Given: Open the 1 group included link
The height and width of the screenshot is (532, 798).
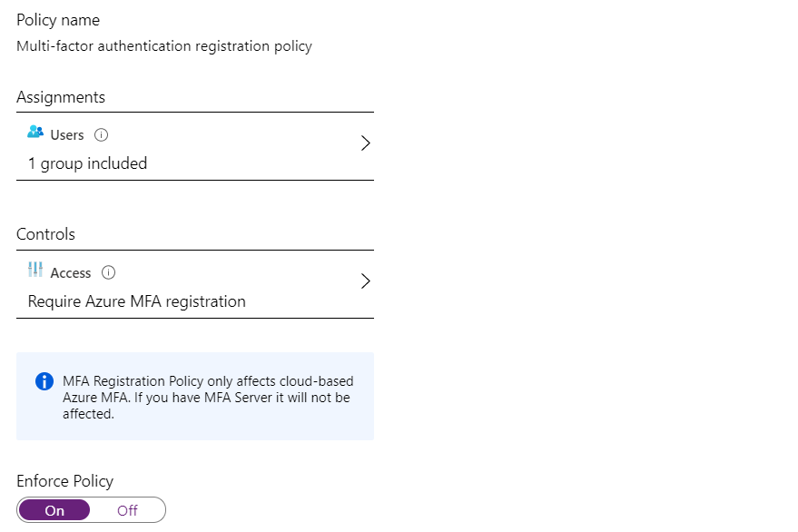Looking at the screenshot, I should (x=88, y=163).
